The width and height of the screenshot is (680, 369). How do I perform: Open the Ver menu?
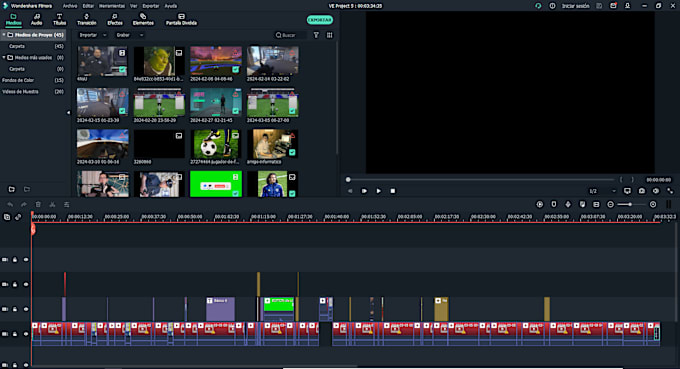click(134, 6)
